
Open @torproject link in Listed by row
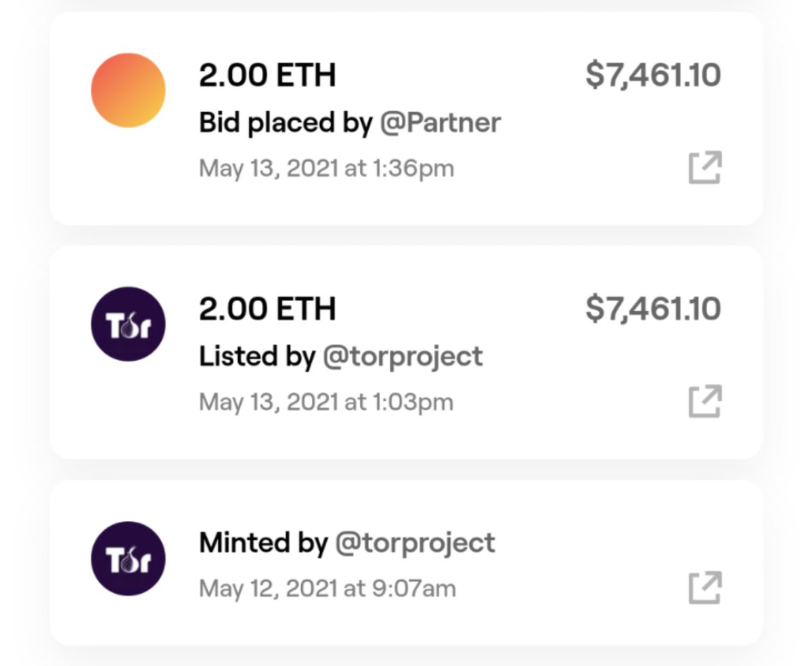click(x=403, y=357)
